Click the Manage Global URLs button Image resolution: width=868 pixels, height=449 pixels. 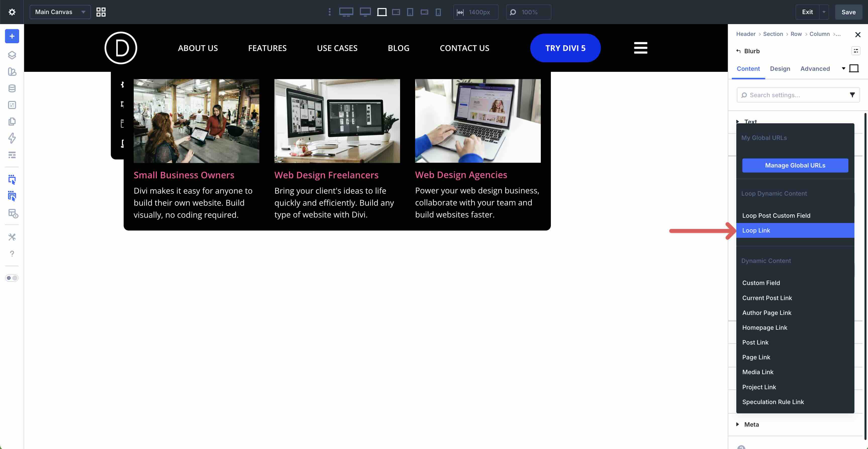[795, 165]
